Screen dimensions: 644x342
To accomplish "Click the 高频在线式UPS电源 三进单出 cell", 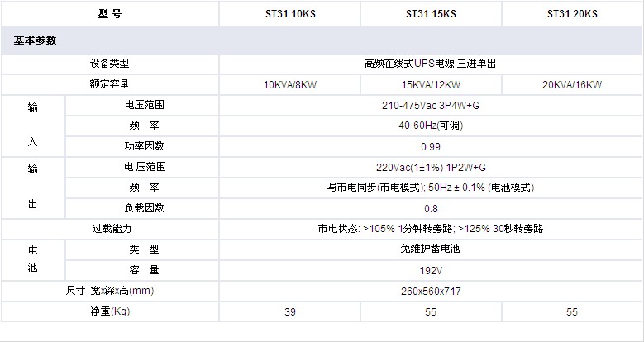I will coord(430,63).
